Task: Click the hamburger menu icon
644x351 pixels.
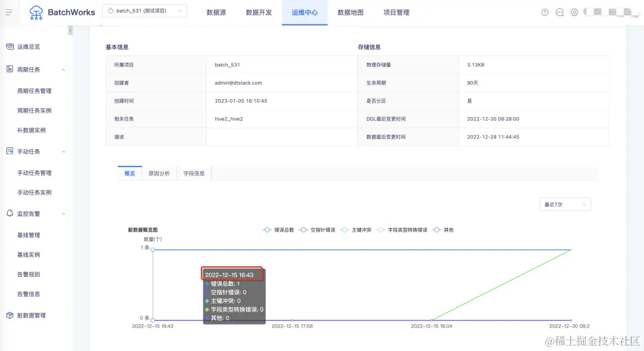Action: (9, 13)
